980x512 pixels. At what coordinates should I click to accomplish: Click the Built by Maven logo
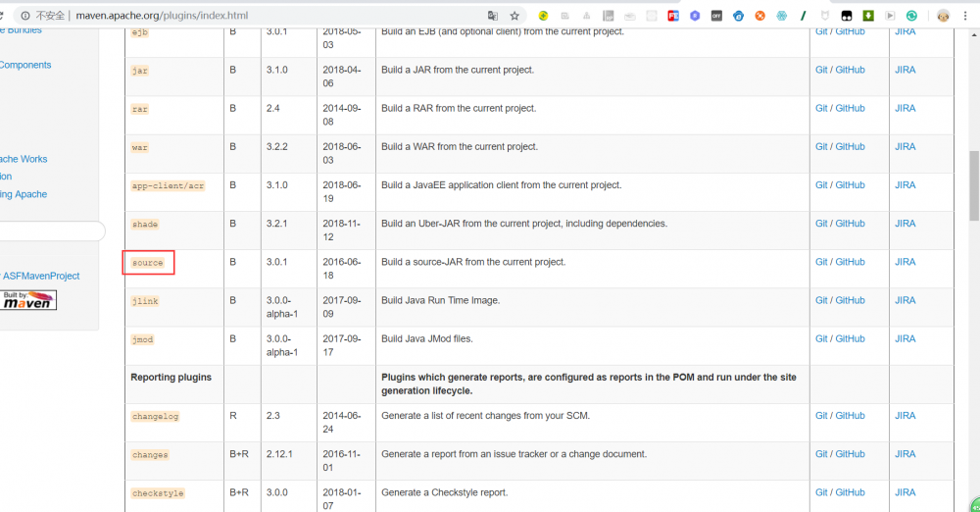[x=28, y=300]
